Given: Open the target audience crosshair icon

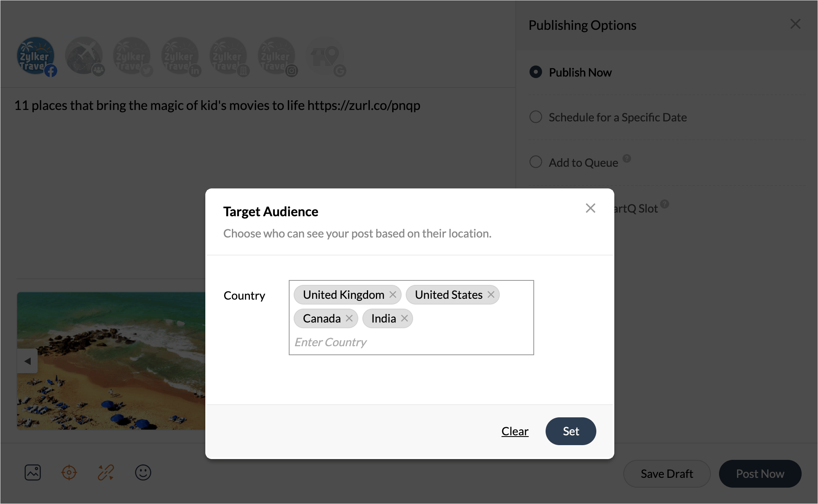Looking at the screenshot, I should (69, 473).
